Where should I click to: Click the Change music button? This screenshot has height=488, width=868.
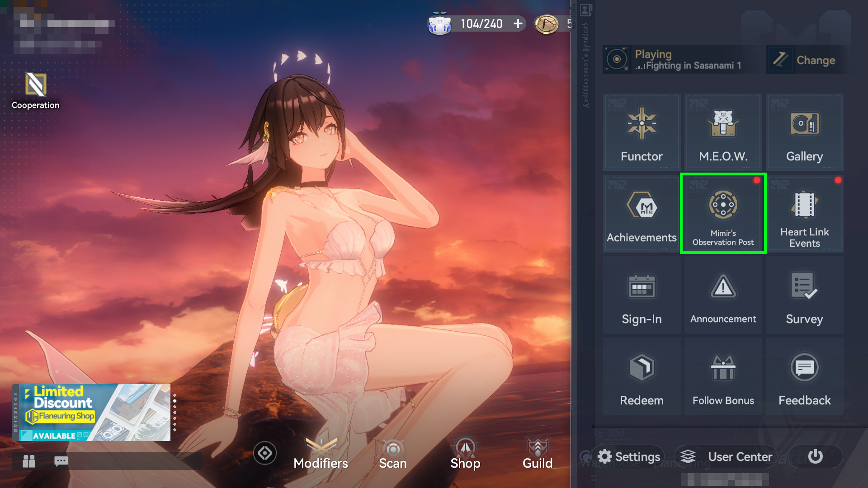805,60
